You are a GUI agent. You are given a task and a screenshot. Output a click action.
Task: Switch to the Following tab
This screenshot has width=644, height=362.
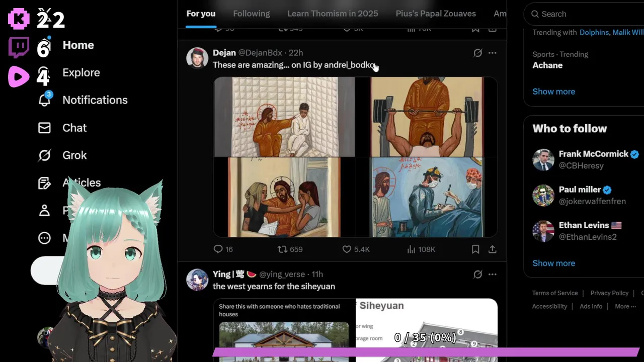(x=252, y=14)
